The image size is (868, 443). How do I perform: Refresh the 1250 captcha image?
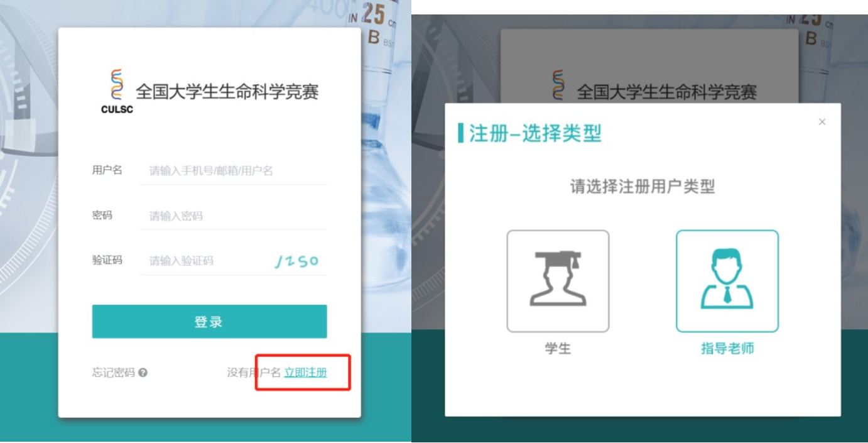[297, 261]
